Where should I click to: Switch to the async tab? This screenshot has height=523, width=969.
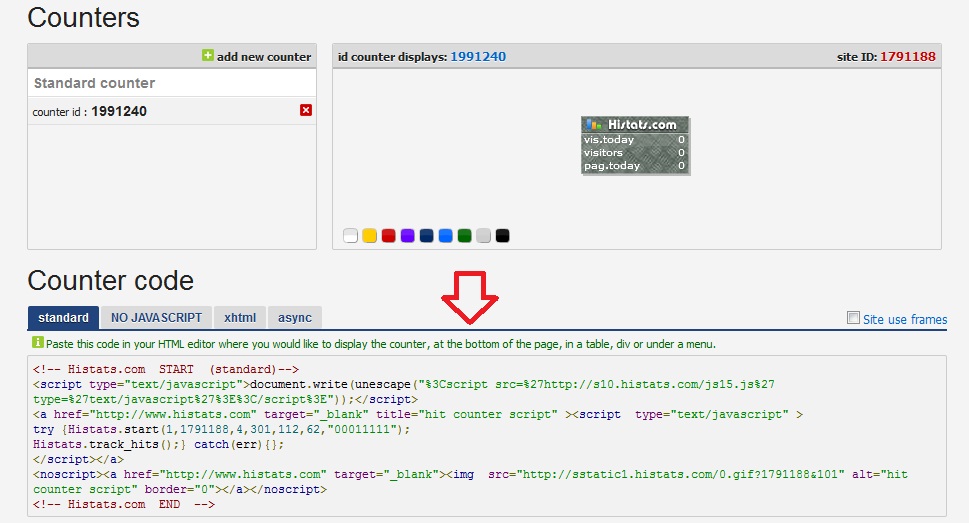point(295,318)
